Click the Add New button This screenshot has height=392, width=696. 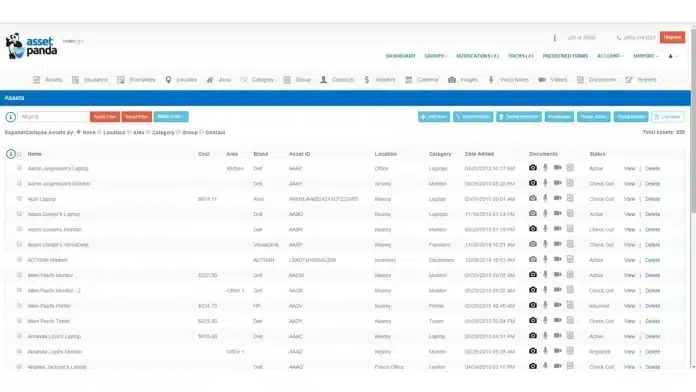click(434, 117)
